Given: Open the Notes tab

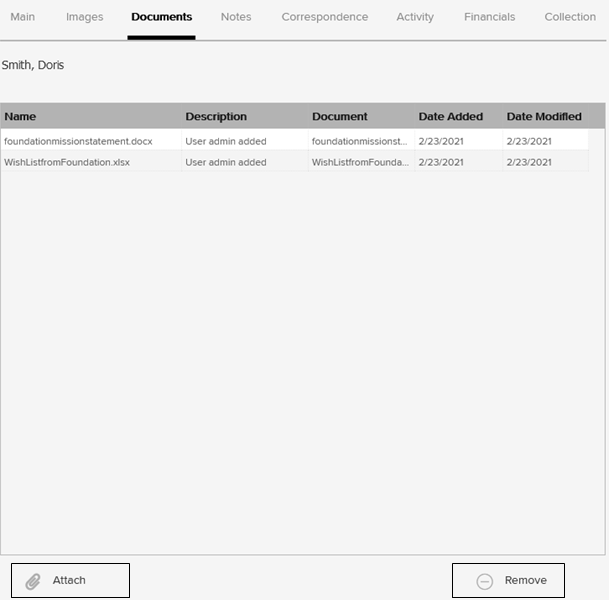Looking at the screenshot, I should [x=236, y=17].
